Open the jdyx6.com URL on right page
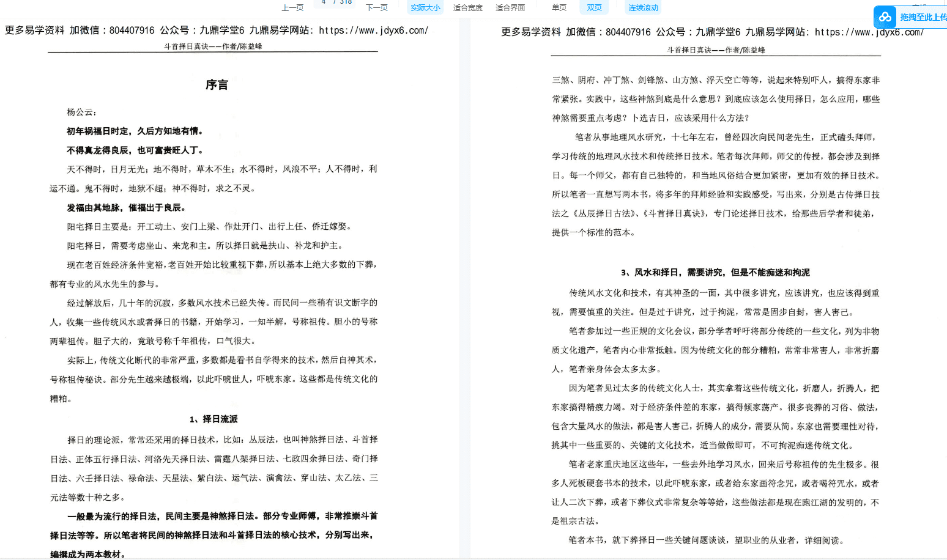 click(x=869, y=32)
